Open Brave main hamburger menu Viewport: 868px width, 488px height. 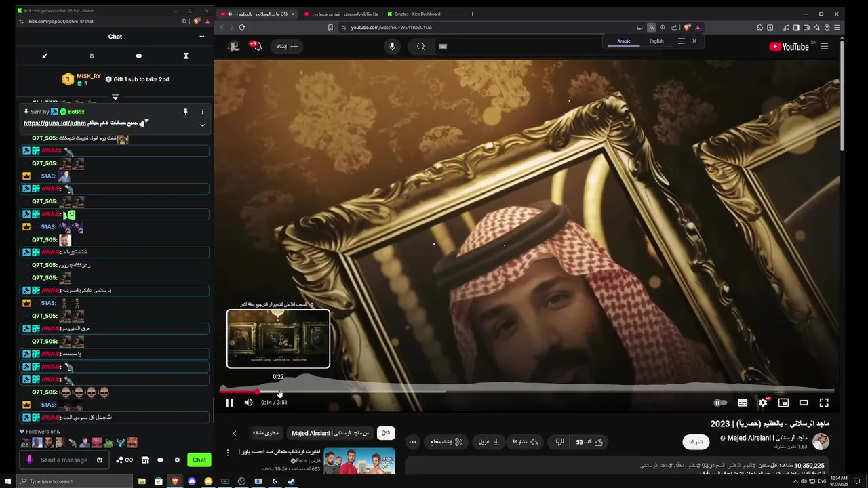point(837,27)
